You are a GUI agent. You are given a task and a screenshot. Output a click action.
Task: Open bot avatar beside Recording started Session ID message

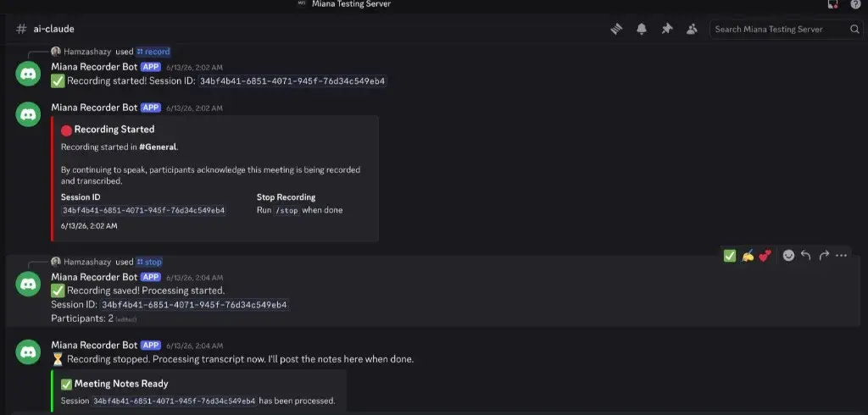28,74
